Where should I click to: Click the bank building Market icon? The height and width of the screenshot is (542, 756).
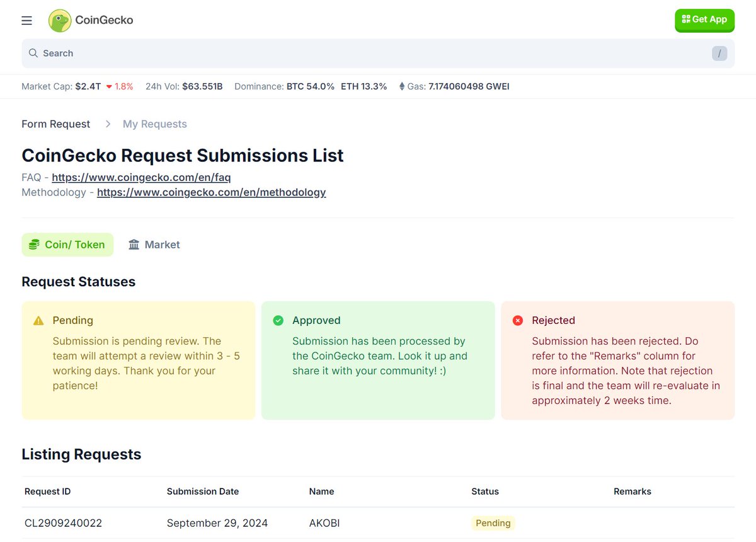tap(134, 245)
